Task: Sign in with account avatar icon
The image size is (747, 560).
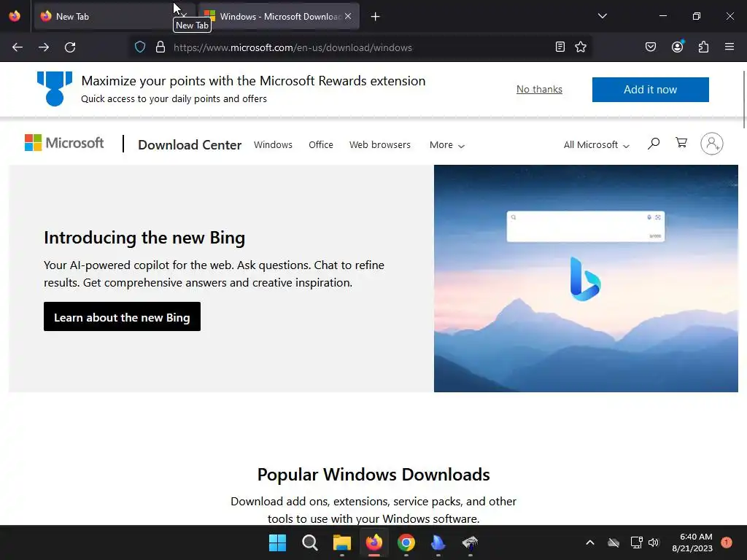Action: coord(712,144)
